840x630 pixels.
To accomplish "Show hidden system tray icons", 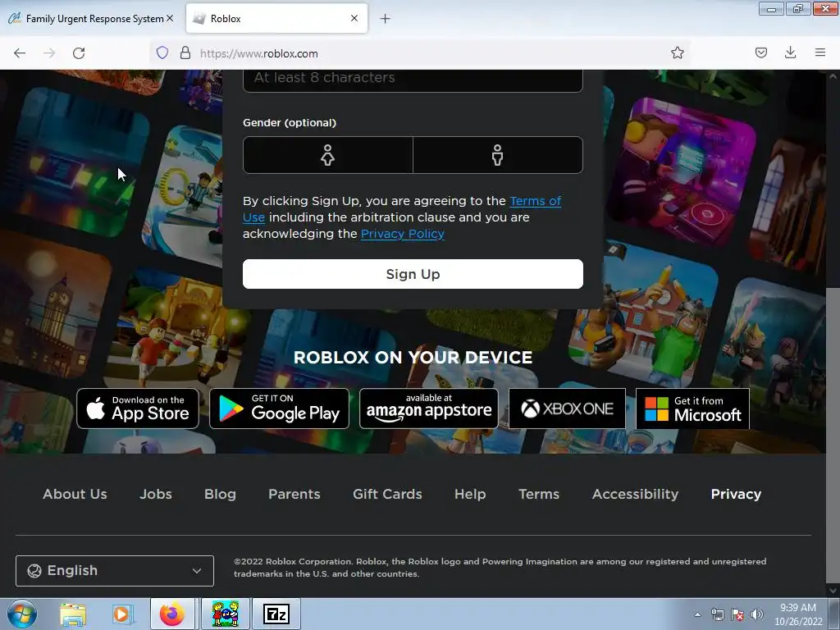I will tap(697, 614).
